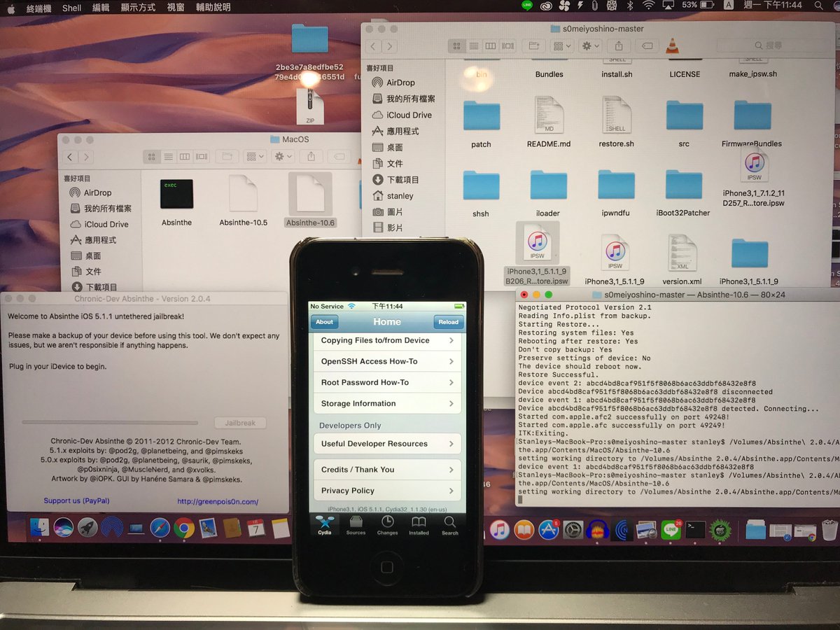840x630 pixels.
Task: Select the iBoot32Patcher folder
Action: coord(683,185)
